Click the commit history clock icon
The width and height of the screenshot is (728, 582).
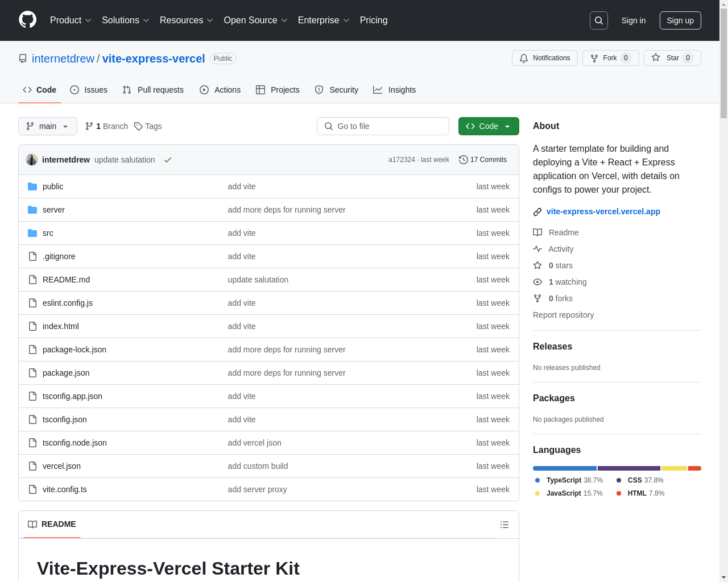[x=464, y=160]
